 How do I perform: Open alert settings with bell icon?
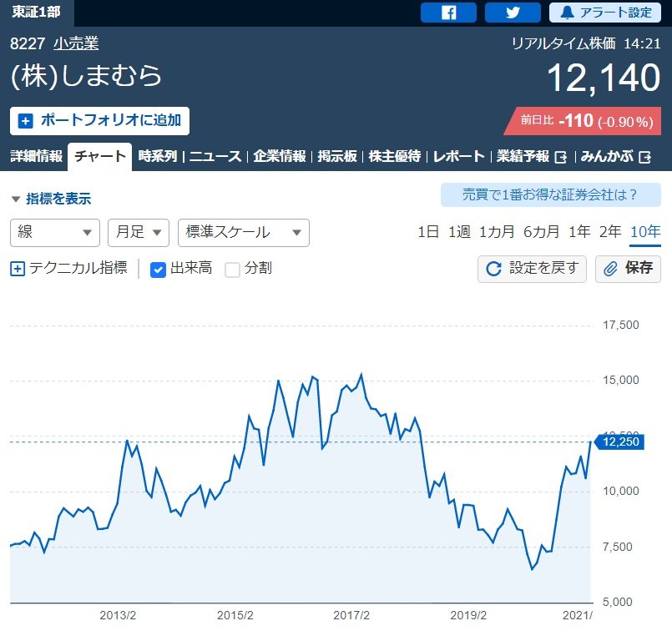pyautogui.click(x=604, y=13)
